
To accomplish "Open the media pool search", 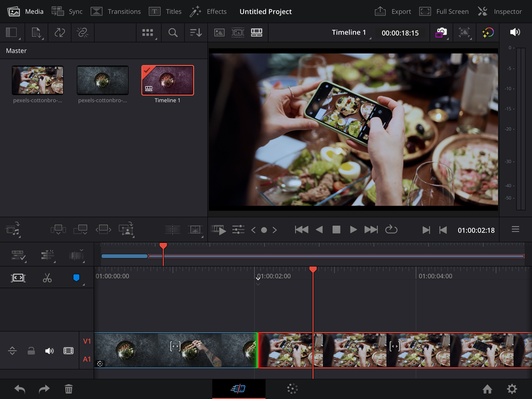I will pyautogui.click(x=172, y=33).
